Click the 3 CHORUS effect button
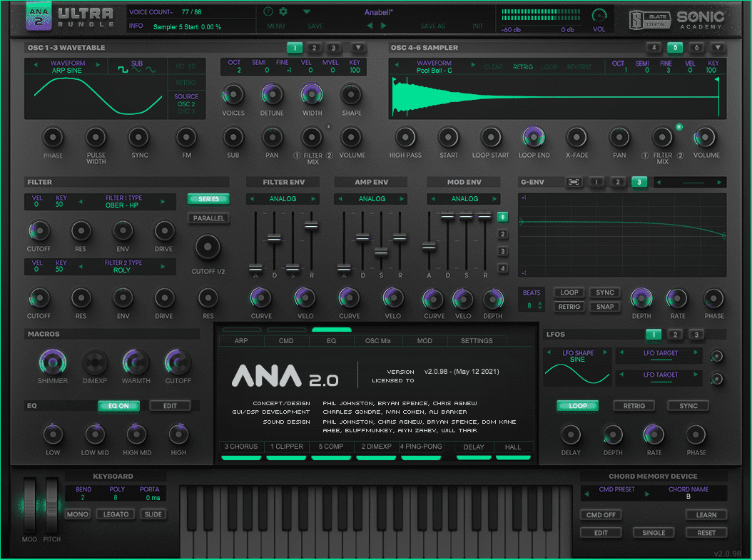Image resolution: width=752 pixels, height=560 pixels. coord(240,447)
